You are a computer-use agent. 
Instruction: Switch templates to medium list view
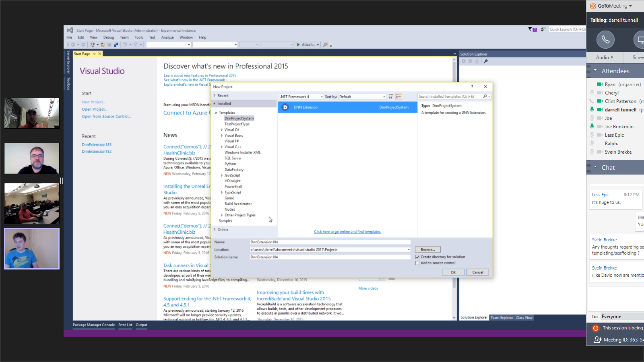click(398, 97)
